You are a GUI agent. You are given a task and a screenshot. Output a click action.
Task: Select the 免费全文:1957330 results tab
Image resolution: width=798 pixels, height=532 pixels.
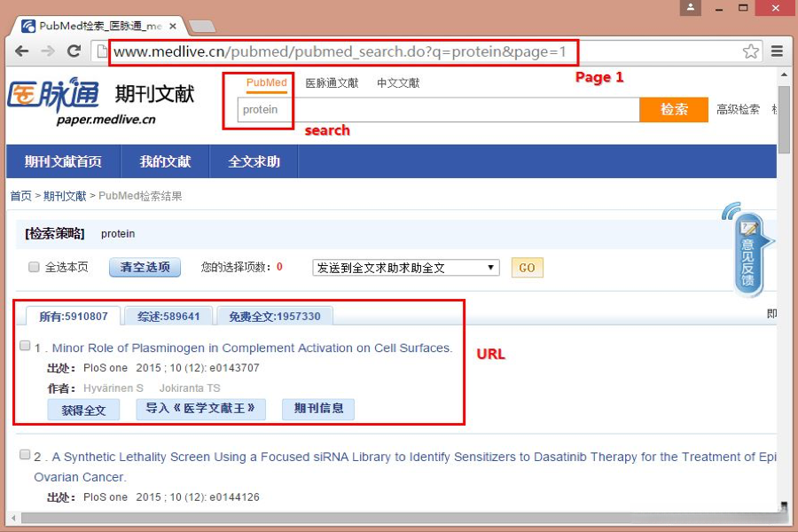(x=275, y=317)
